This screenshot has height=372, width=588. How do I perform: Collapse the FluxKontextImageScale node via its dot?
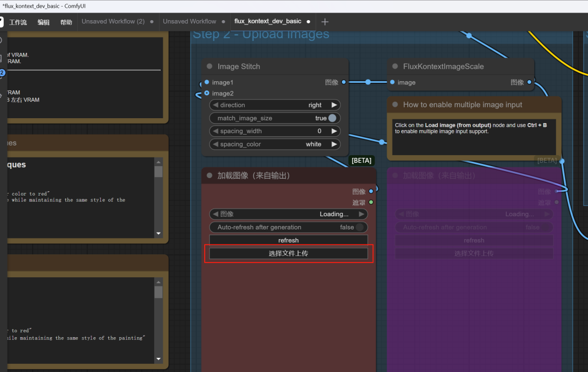(395, 66)
